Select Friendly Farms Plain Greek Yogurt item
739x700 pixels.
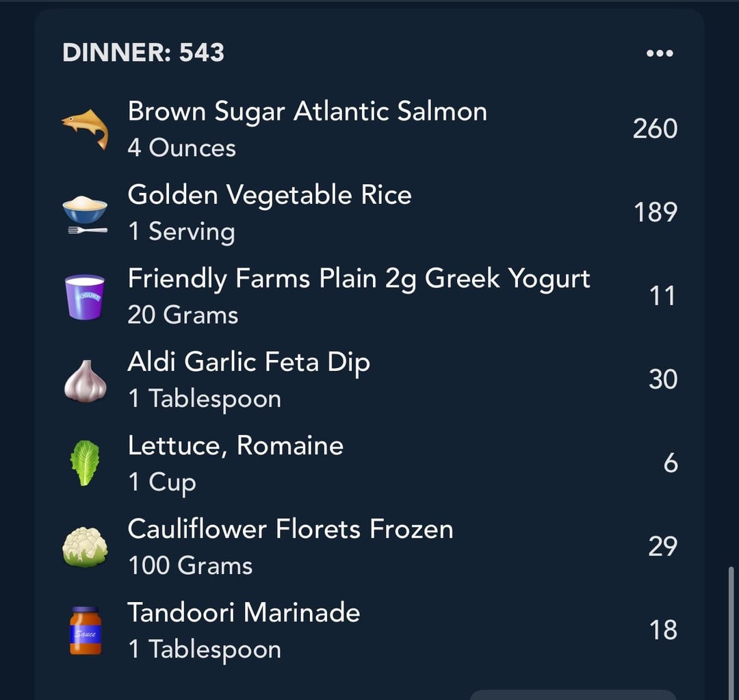click(369, 296)
